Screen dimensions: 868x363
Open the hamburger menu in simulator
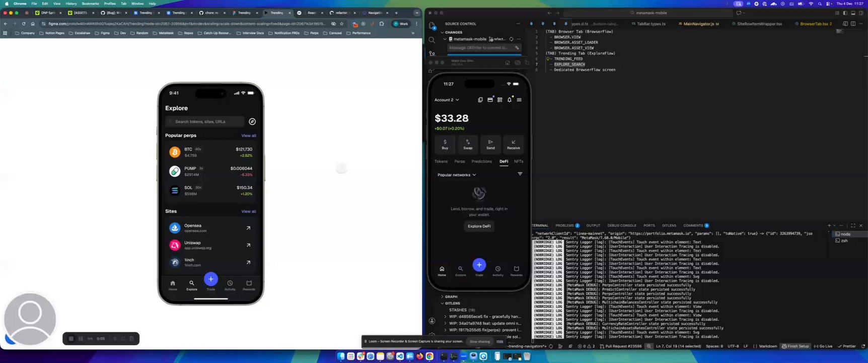(519, 100)
